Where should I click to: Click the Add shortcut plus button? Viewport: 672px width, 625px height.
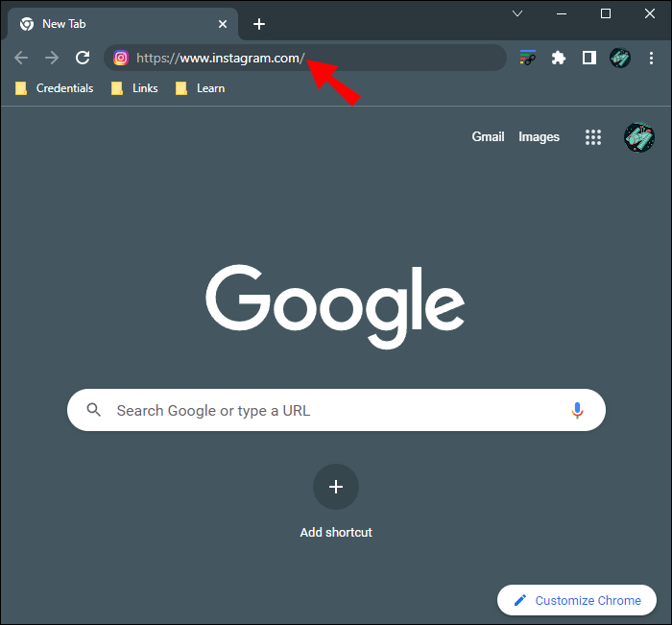coord(336,487)
